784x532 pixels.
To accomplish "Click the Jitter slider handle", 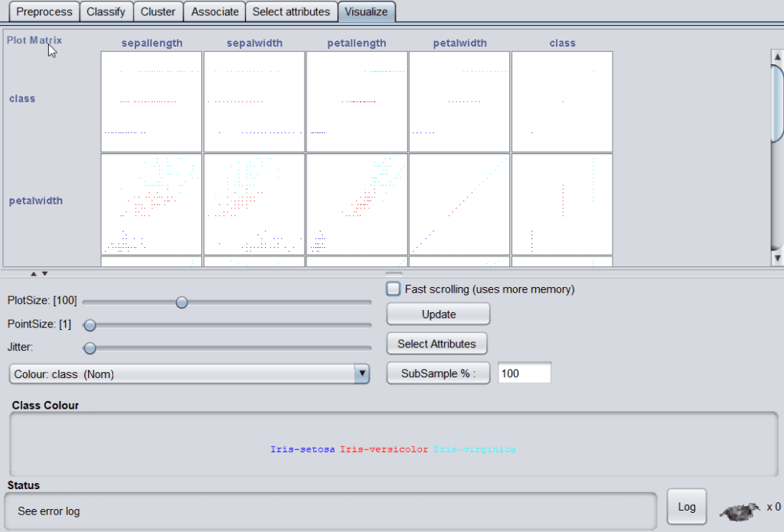I will pyautogui.click(x=90, y=348).
